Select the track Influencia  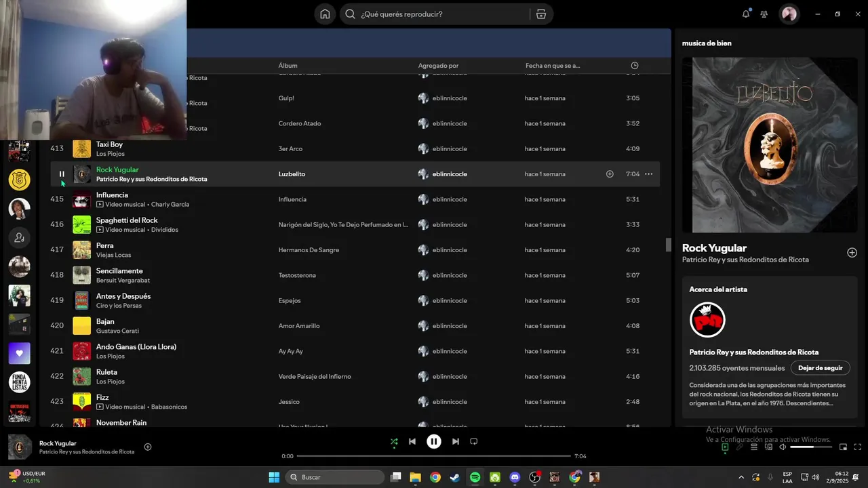click(112, 195)
